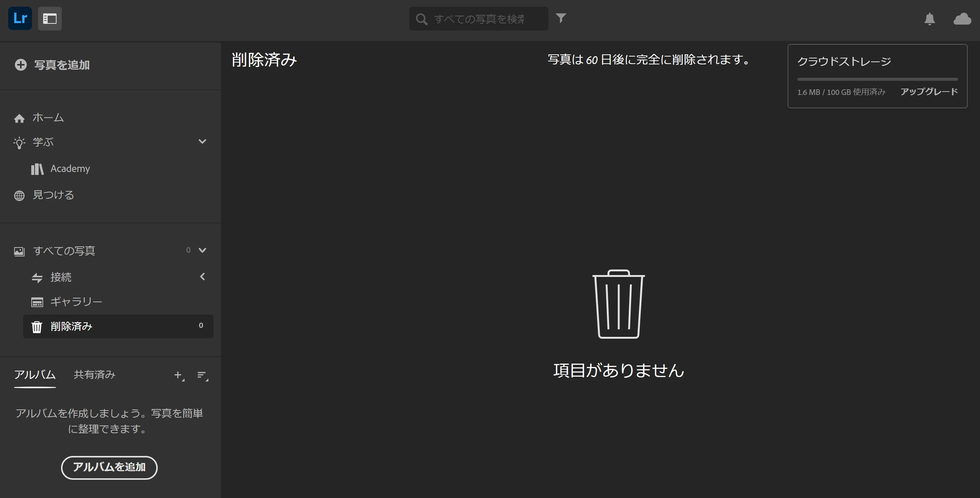980x498 pixels.
Task: Switch to the アルバム tab
Action: (35, 375)
